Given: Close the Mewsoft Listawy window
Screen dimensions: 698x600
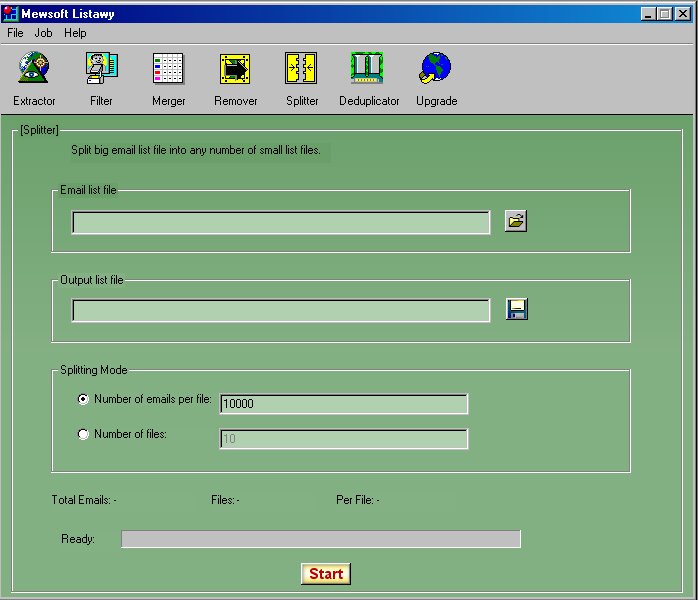Looking at the screenshot, I should click(x=682, y=14).
